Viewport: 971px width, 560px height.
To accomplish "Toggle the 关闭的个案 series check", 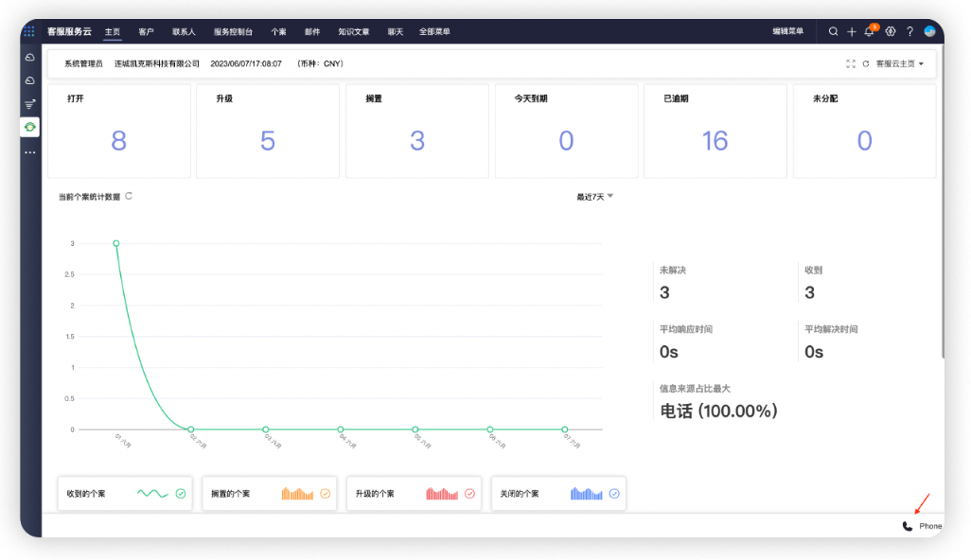I will 614,494.
